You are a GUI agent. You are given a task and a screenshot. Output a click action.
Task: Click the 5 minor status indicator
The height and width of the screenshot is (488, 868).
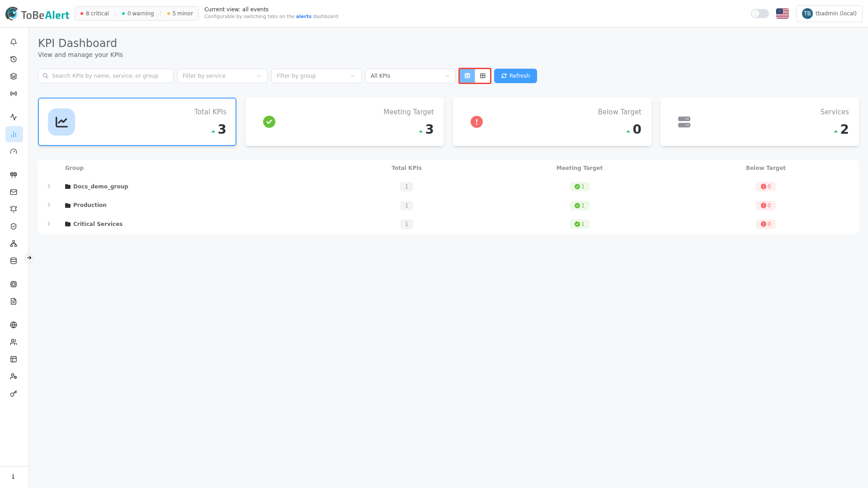click(180, 14)
